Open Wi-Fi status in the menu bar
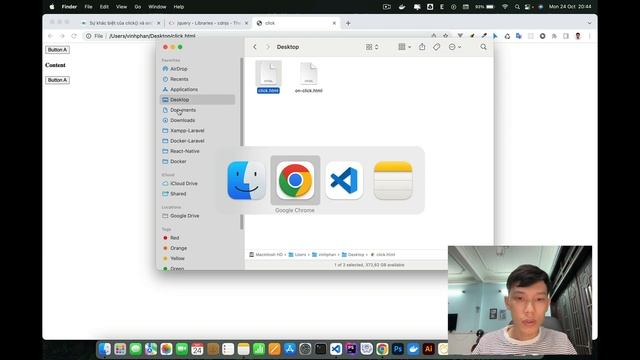 (505, 7)
